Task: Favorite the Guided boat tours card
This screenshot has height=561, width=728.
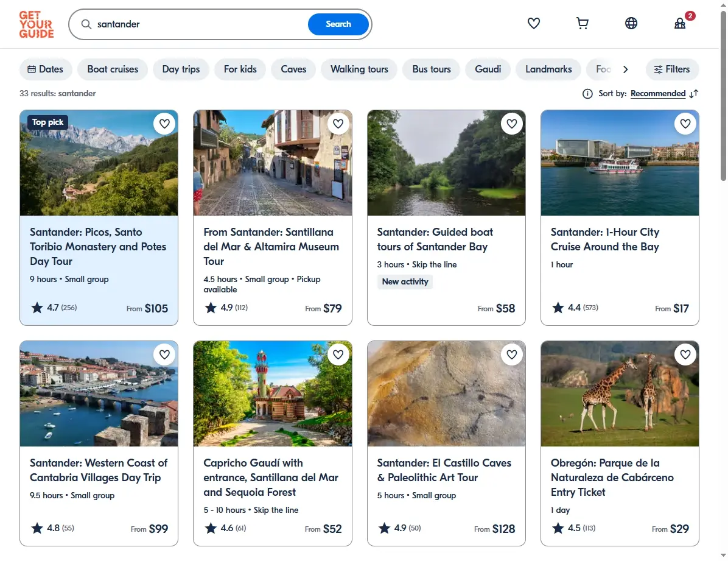Action: pyautogui.click(x=512, y=124)
